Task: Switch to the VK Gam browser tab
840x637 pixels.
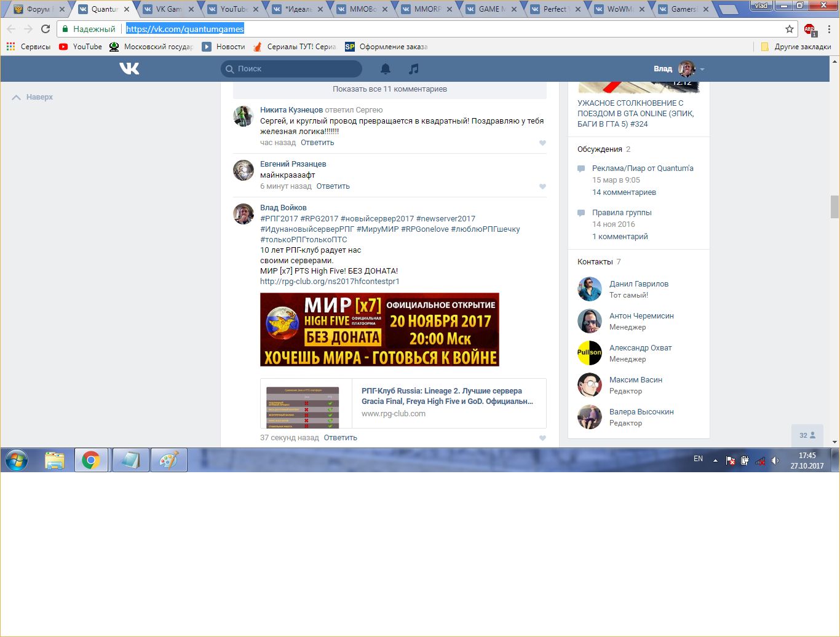Action: tap(168, 9)
